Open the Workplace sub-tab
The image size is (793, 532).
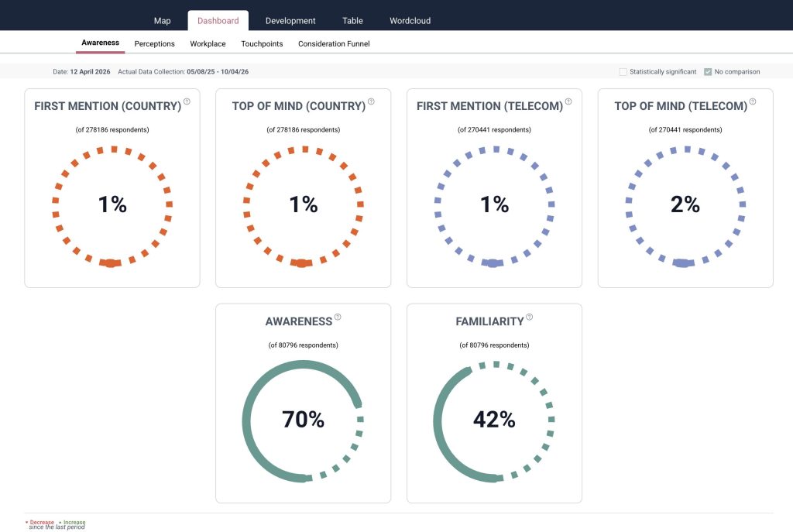click(x=208, y=44)
